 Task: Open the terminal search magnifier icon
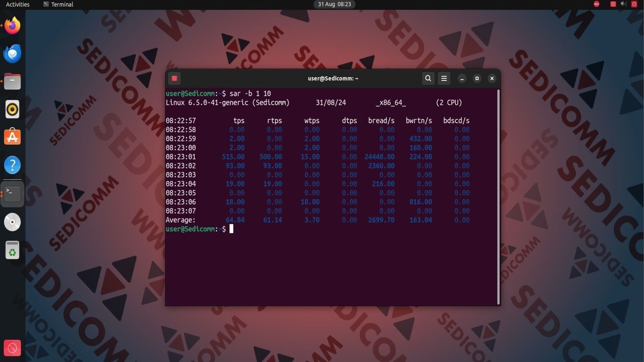[428, 78]
